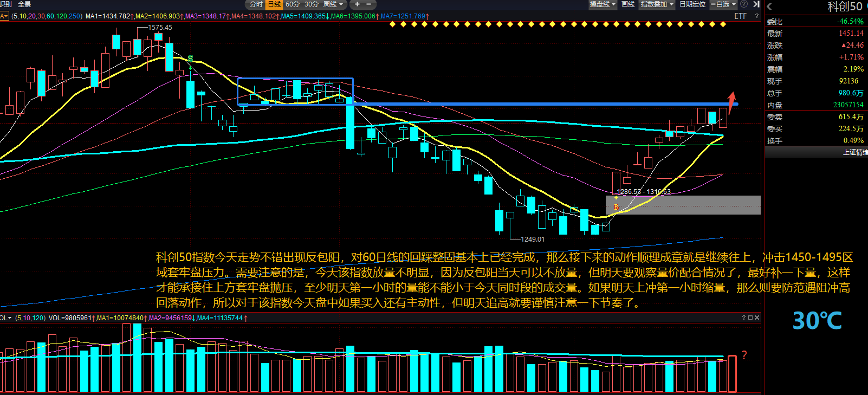Click the 画线 drawing tool button
The height and width of the screenshot is (395, 868).
tap(628, 4)
